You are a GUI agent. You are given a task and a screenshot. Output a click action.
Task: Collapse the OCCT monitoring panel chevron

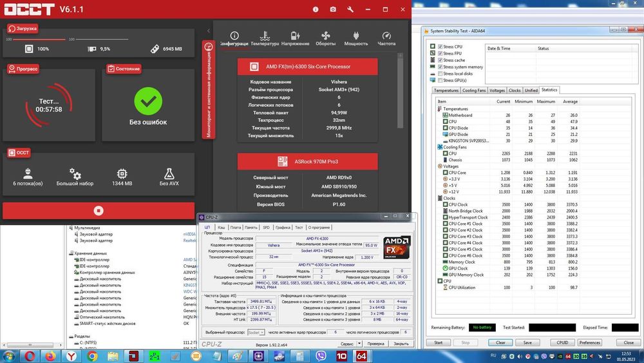pos(208,31)
